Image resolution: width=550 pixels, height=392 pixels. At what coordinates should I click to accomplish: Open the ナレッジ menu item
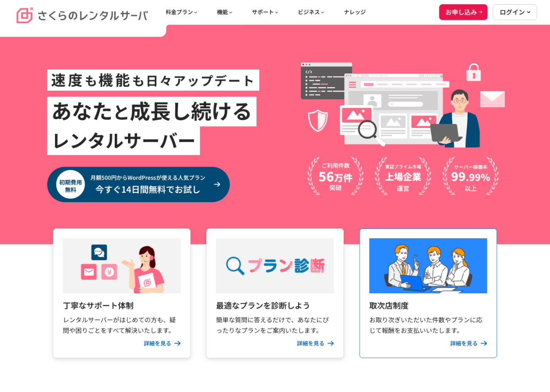coord(355,12)
